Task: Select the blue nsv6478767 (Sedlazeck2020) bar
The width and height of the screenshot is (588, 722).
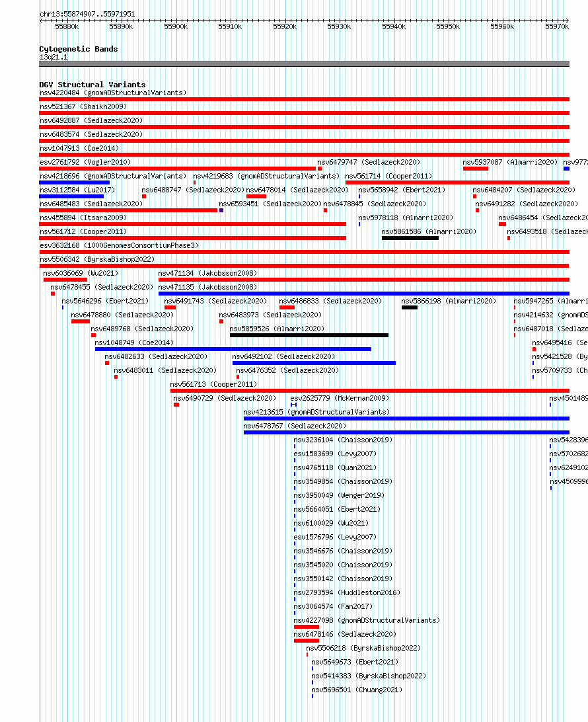Action: click(x=406, y=432)
